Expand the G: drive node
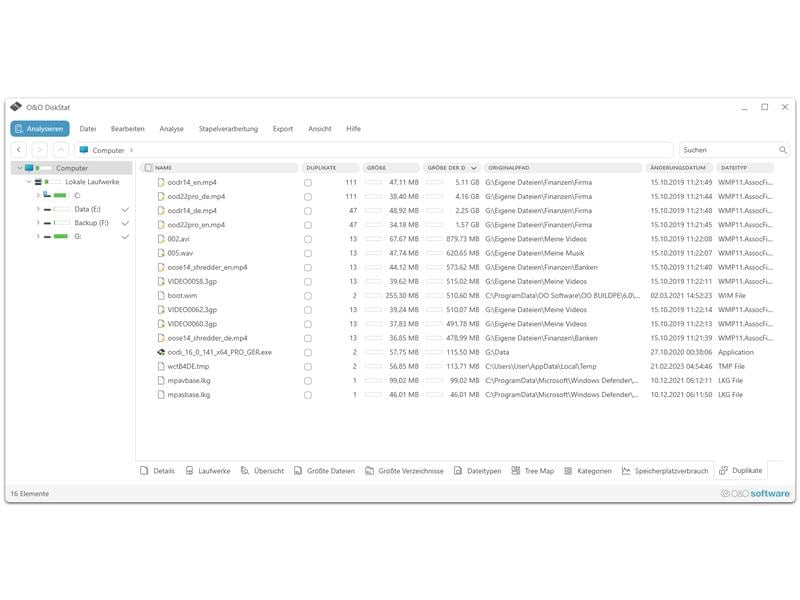800x600 pixels. coord(38,237)
